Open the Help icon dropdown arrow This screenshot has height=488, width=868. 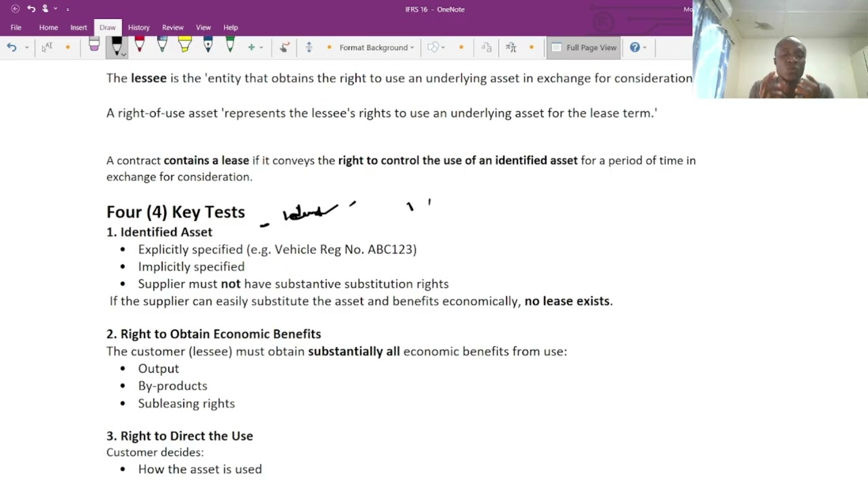click(x=644, y=47)
